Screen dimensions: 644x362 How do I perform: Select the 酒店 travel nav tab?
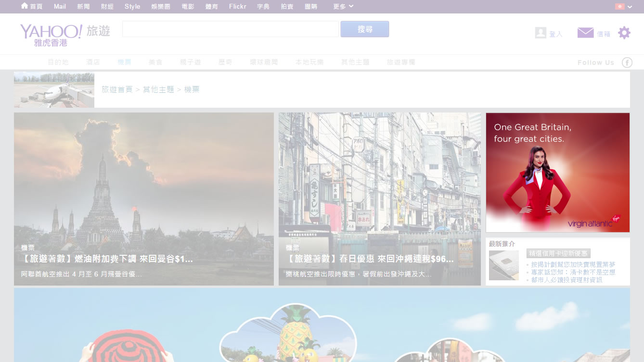click(x=93, y=62)
